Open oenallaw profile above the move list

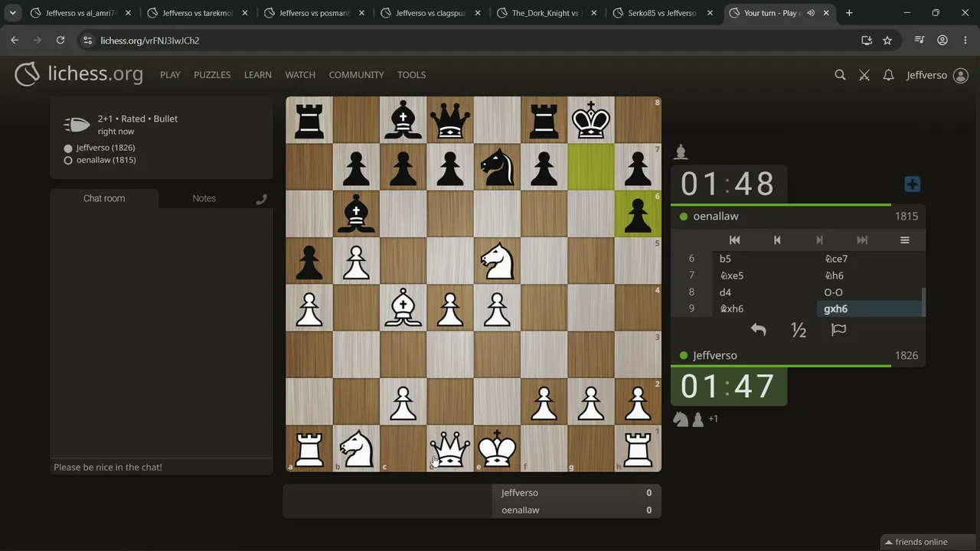716,217
